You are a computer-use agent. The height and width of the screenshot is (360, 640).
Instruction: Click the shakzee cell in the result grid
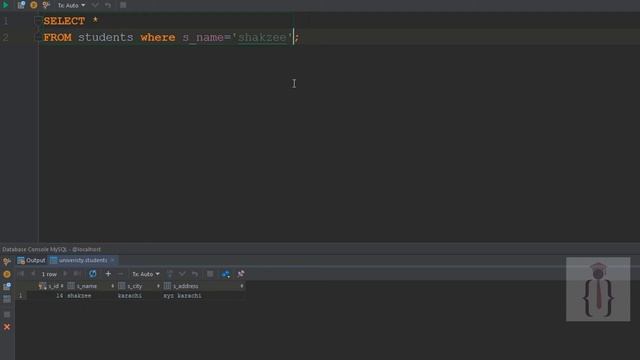[79, 296]
